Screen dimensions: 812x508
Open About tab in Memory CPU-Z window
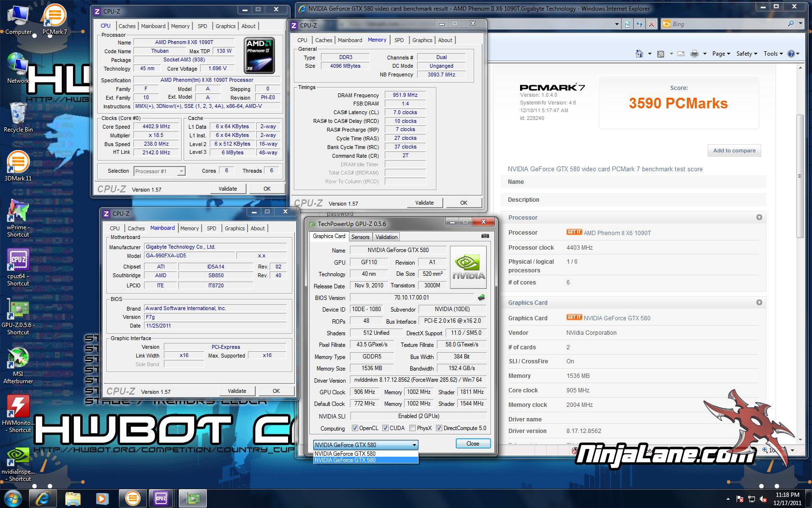(x=445, y=40)
